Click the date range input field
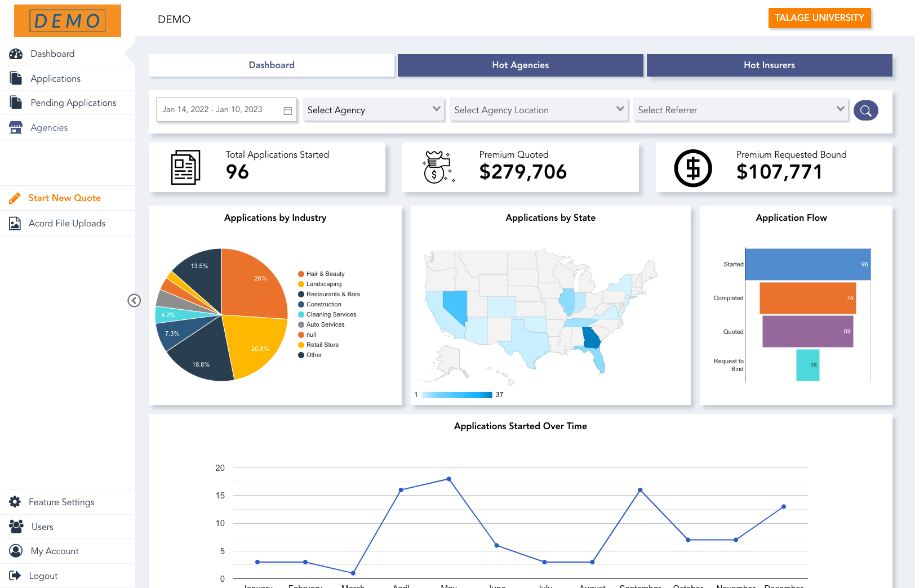Screen dimensions: 915x588 [226, 110]
